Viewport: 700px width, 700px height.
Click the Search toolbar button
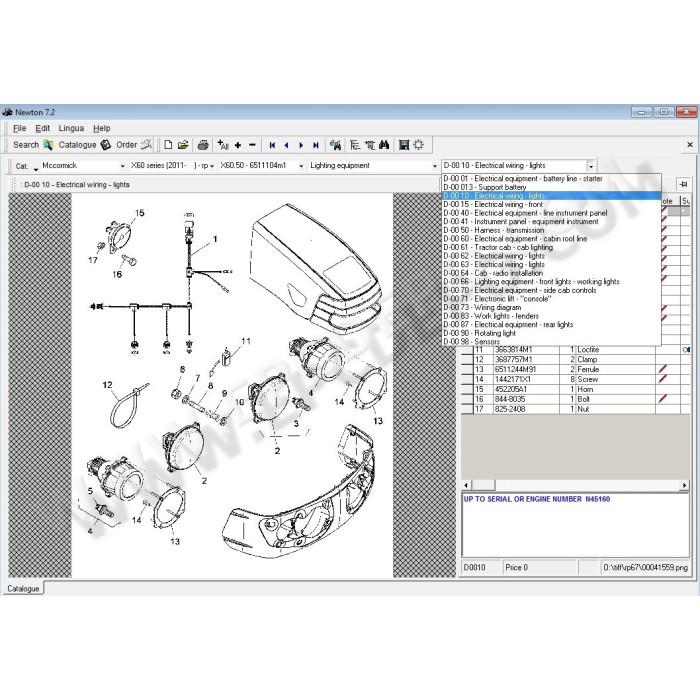point(33,145)
